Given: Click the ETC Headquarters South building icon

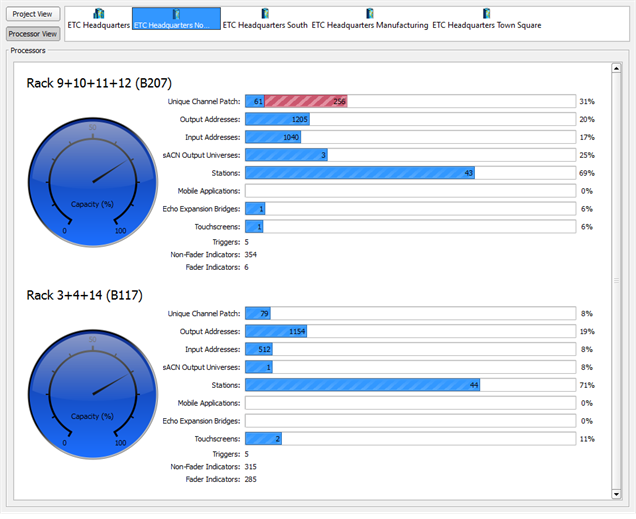Looking at the screenshot, I should coord(265,13).
